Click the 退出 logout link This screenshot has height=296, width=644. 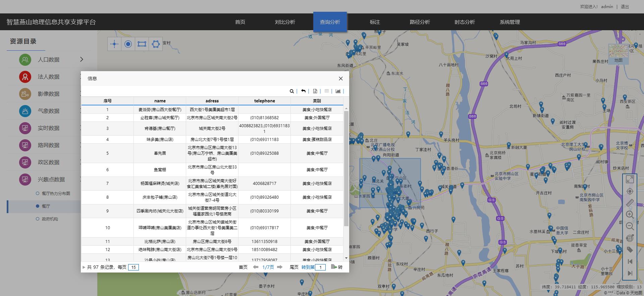click(625, 7)
